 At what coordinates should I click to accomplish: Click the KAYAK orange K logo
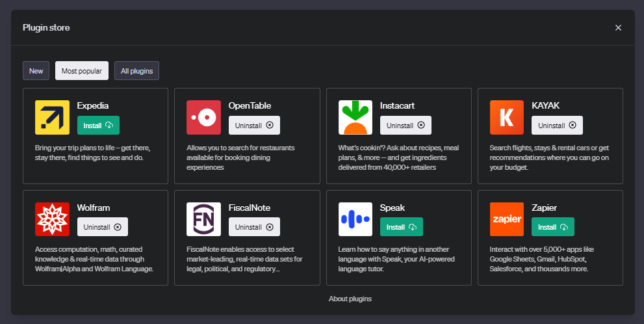pyautogui.click(x=507, y=117)
